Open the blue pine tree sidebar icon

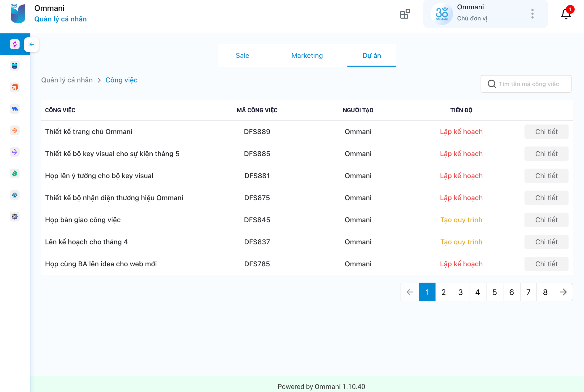coord(15,195)
